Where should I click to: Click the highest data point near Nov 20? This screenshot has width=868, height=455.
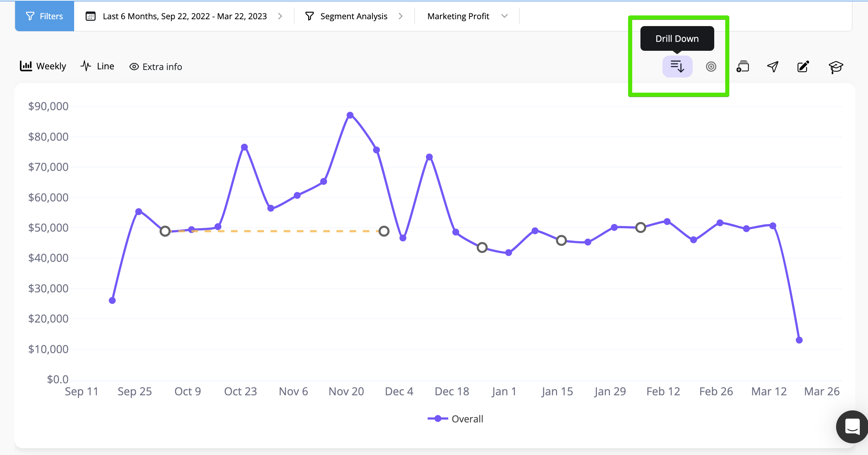[350, 115]
